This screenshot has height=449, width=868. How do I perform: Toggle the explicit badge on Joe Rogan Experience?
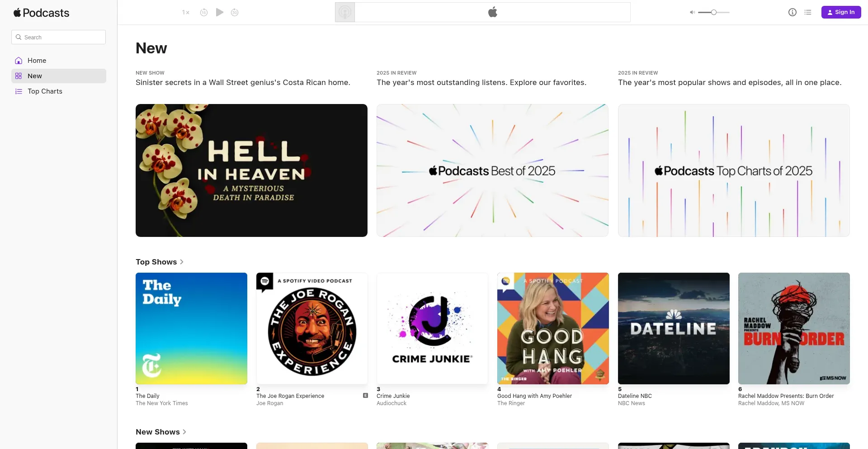click(365, 396)
